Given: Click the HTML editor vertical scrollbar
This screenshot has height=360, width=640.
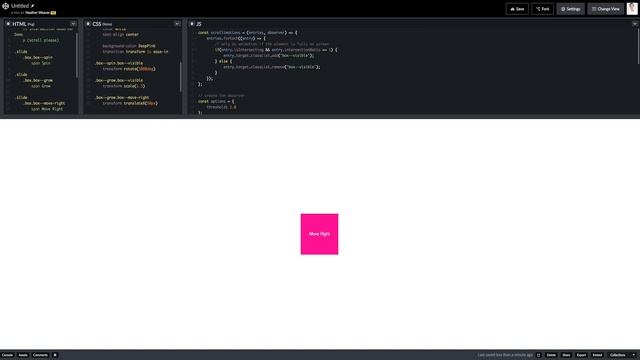Looking at the screenshot, I should pos(77,55).
